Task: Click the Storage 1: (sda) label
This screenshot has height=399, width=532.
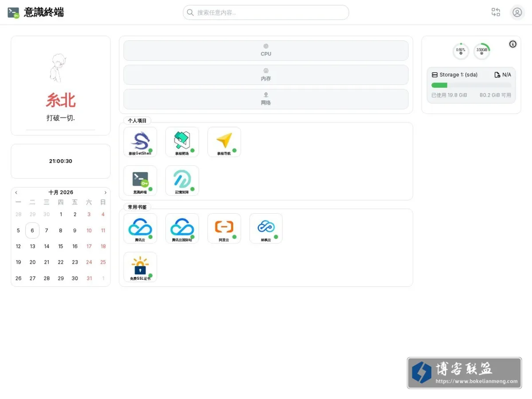Action: (x=458, y=75)
